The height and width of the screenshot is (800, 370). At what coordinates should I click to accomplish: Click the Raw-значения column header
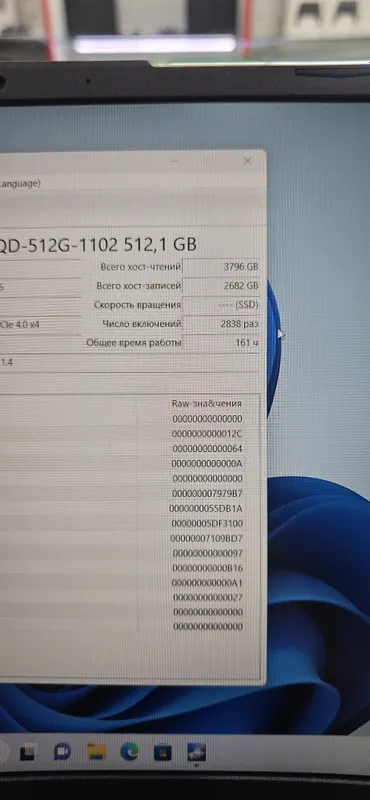(207, 404)
